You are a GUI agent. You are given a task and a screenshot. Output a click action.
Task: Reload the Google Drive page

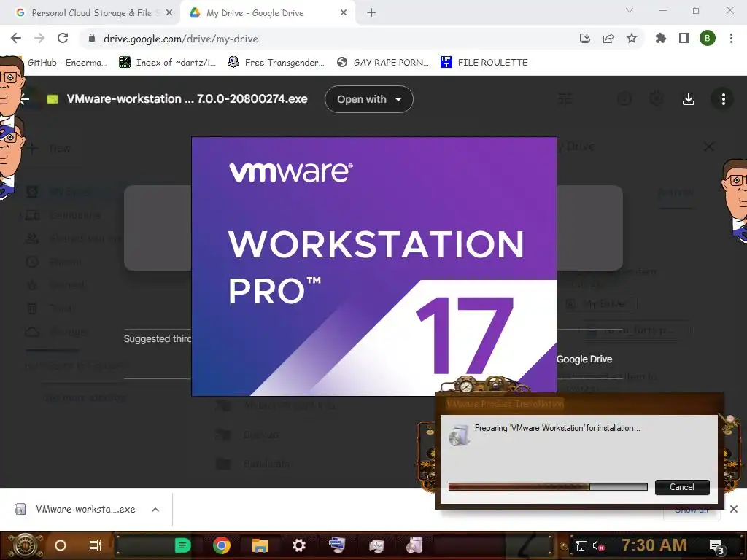pyautogui.click(x=63, y=38)
